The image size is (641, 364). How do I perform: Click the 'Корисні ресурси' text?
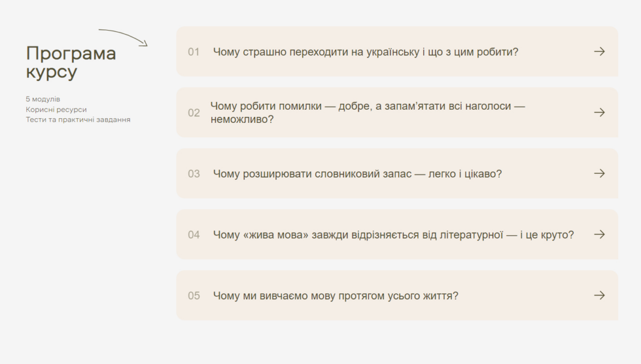click(x=56, y=110)
